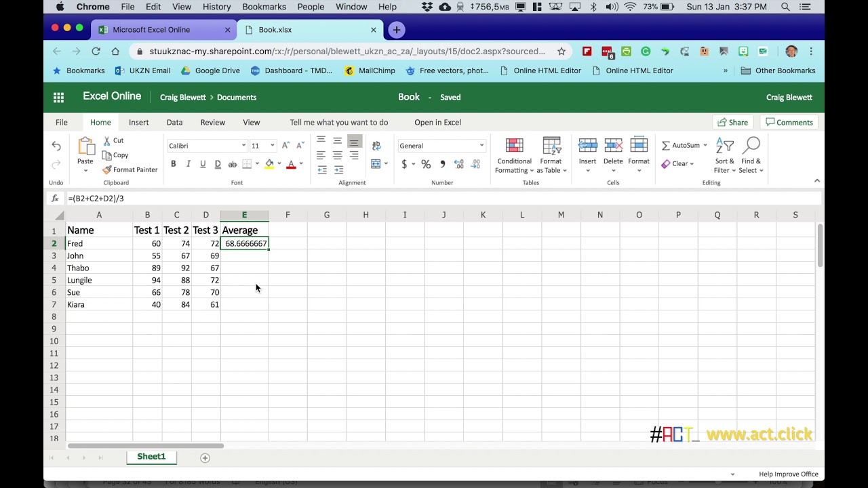
Task: Apply comma style format
Action: [443, 164]
